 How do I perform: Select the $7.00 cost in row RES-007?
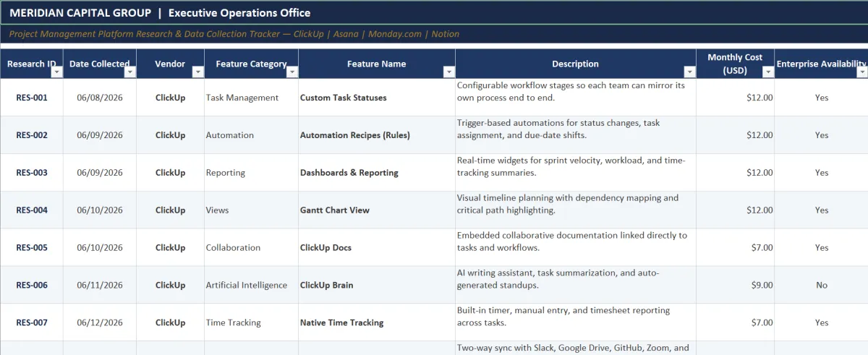tap(736, 323)
